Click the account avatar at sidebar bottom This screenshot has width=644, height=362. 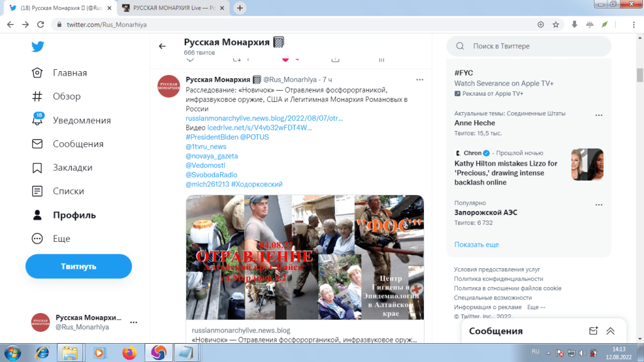coord(41,322)
